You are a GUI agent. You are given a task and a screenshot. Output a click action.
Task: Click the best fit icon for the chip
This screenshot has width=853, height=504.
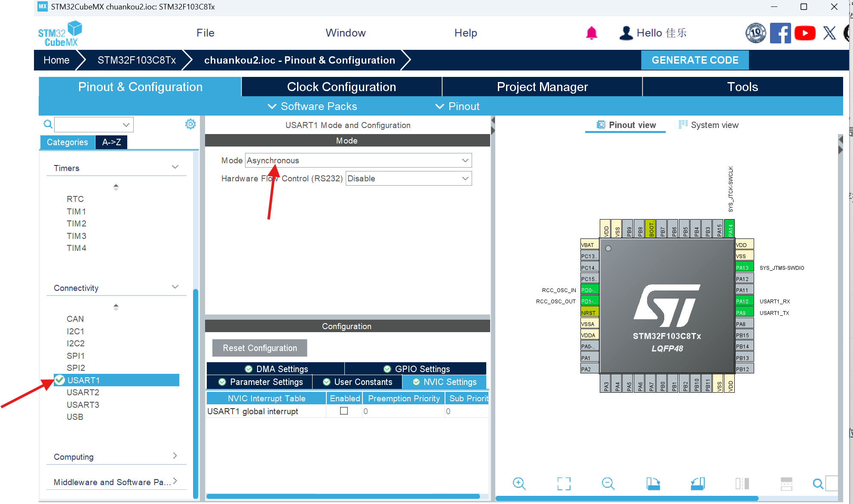pyautogui.click(x=564, y=483)
